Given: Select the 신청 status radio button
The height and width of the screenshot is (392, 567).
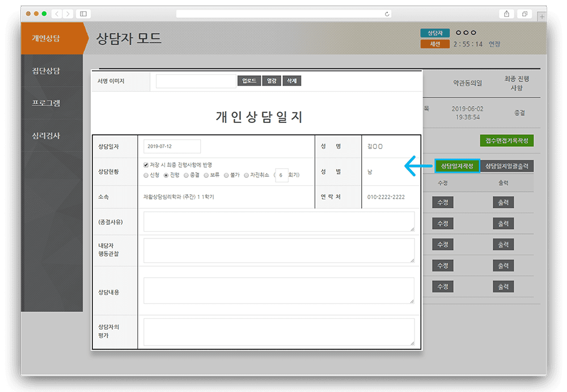Looking at the screenshot, I should coord(146,175).
